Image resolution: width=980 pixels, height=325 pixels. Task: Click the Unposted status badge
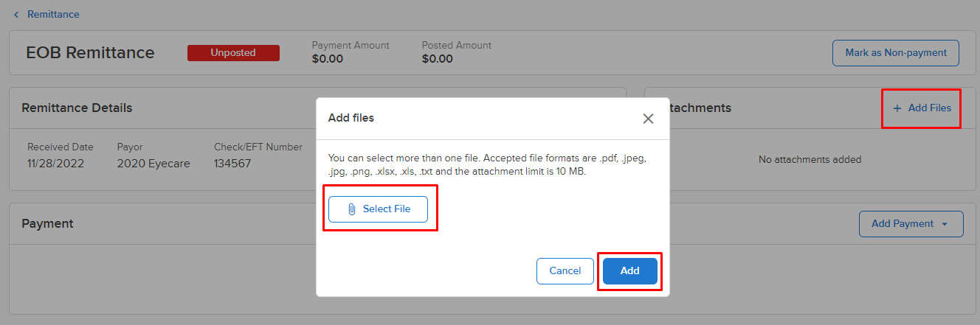[x=233, y=53]
